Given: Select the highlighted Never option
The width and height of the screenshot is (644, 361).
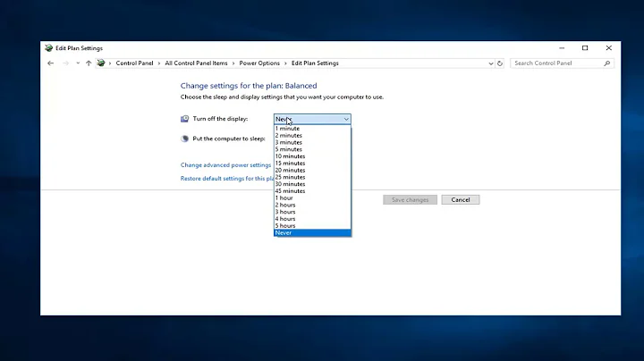Looking at the screenshot, I should click(x=312, y=233).
